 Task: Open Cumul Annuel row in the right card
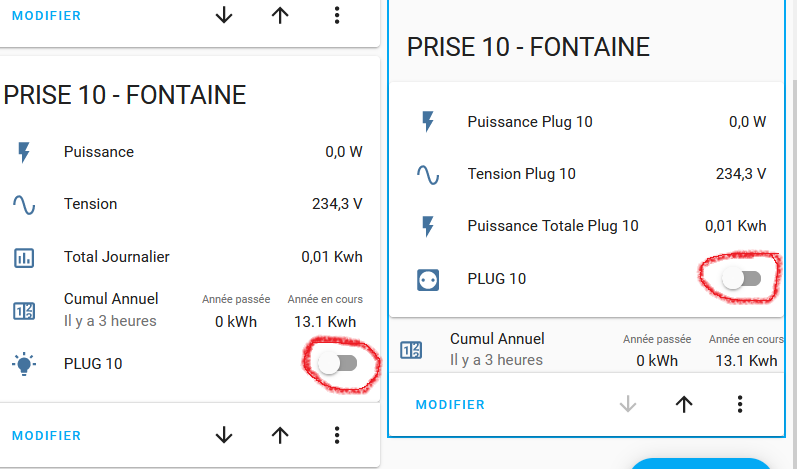[x=588, y=350]
